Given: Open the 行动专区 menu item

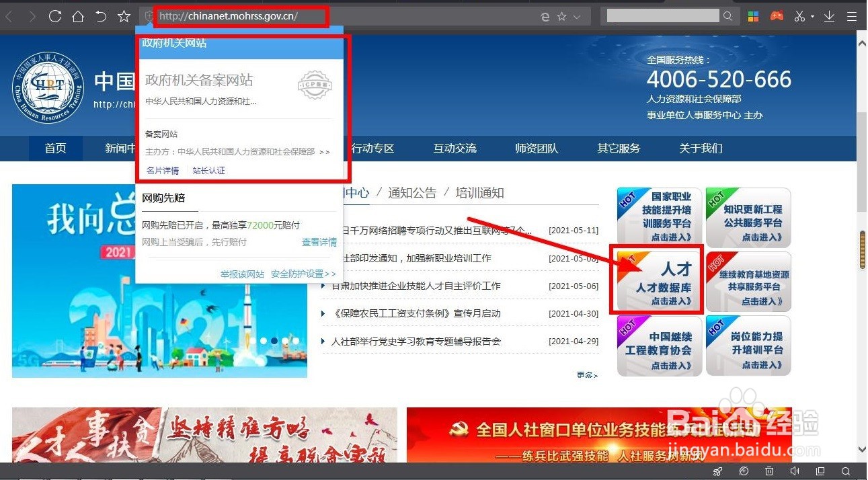Looking at the screenshot, I should tap(372, 149).
